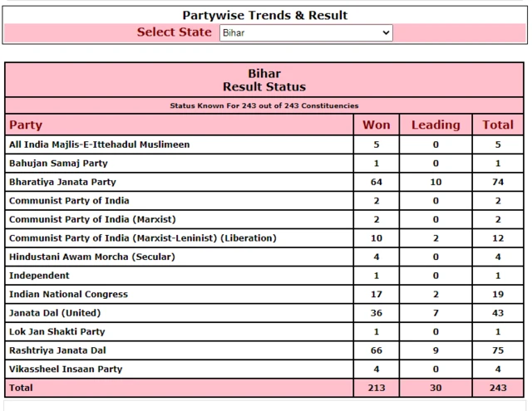532x411 pixels.
Task: Click Communist Party of India (Marxist-Leninist) (Liberation)
Action: coord(142,238)
